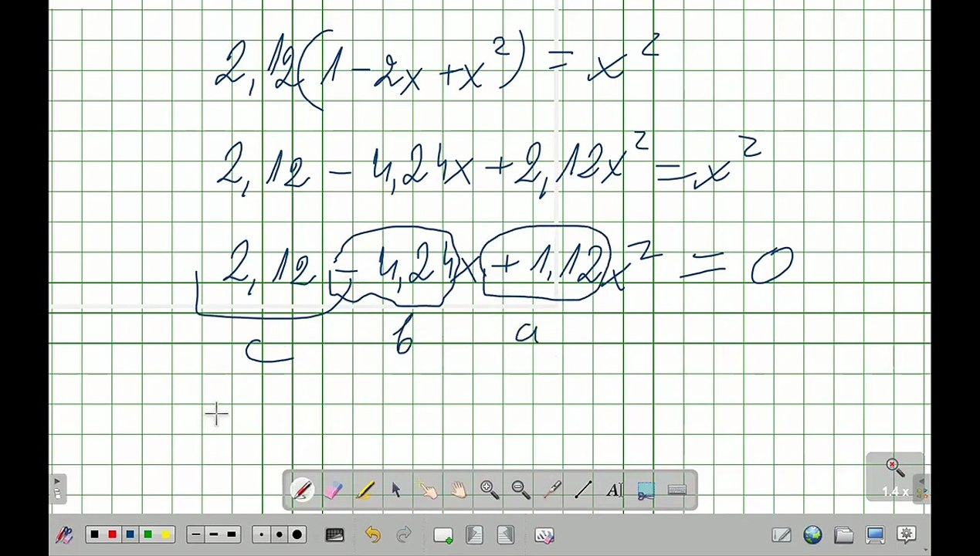This screenshot has height=556, width=980.
Task: Select the eraser tool
Action: coord(334,490)
